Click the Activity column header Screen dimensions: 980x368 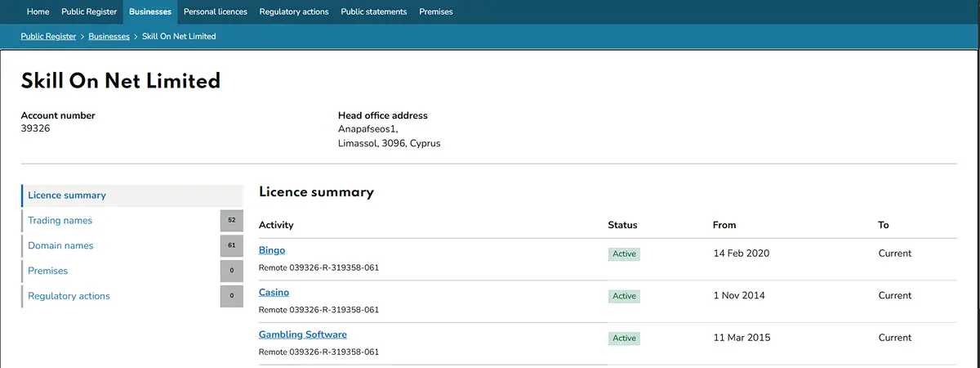tap(276, 225)
